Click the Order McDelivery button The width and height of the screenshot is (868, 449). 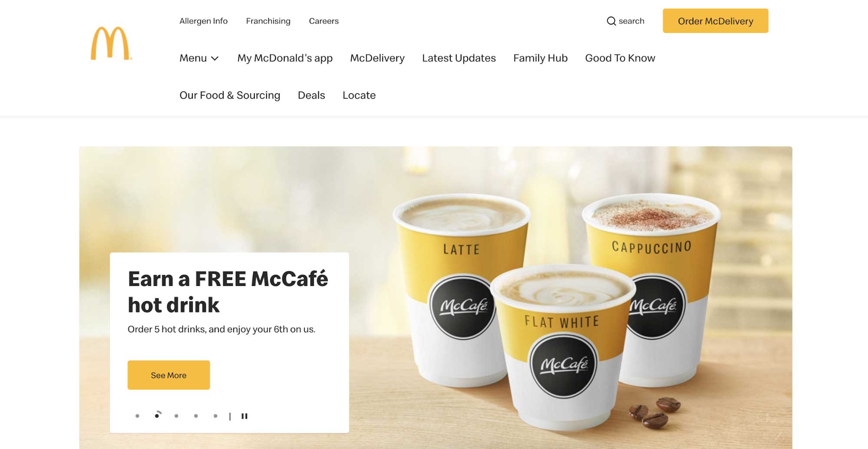pos(715,21)
